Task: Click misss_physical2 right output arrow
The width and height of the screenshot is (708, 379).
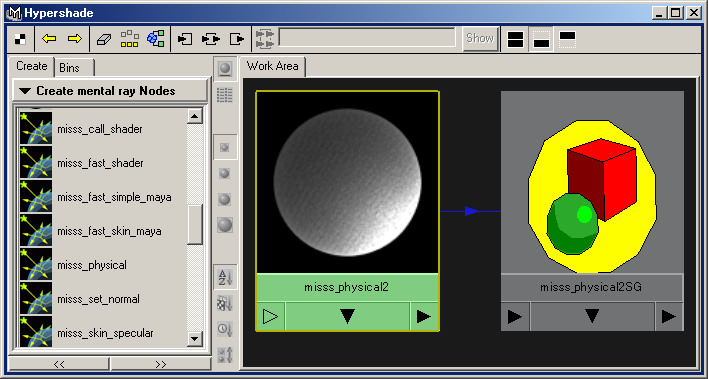Action: [x=424, y=316]
